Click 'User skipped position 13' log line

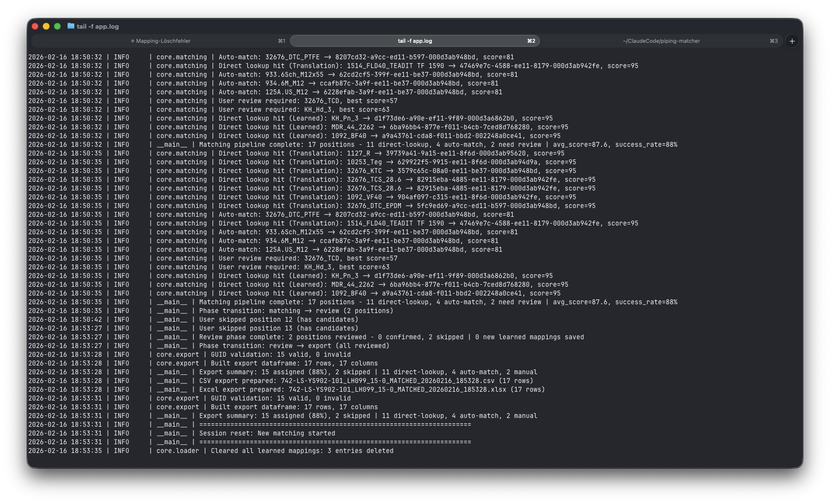(278, 329)
